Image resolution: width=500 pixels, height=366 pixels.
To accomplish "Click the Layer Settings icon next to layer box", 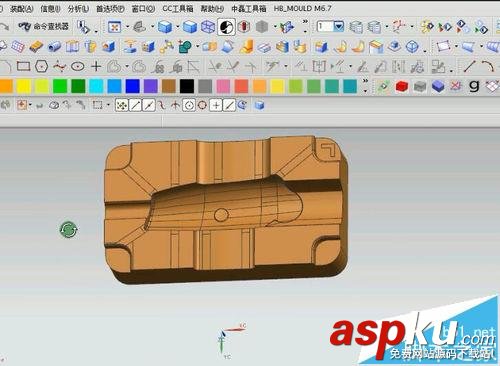I will [356, 27].
